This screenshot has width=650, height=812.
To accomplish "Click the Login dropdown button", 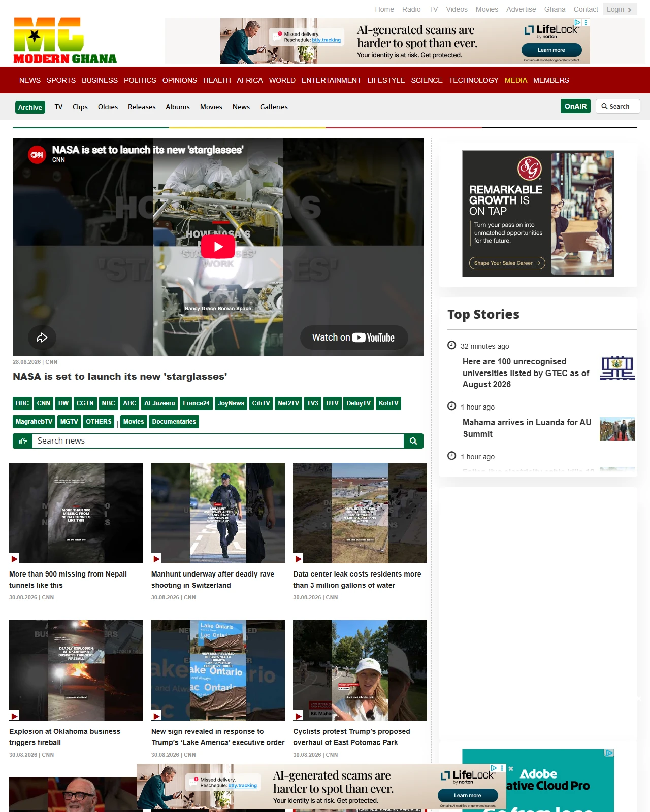I will tap(620, 9).
